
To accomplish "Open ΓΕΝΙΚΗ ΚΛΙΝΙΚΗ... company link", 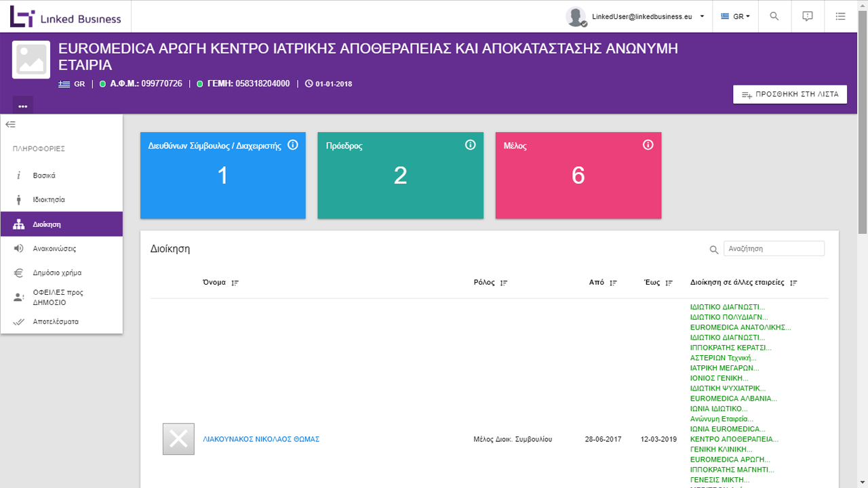I will (x=722, y=449).
